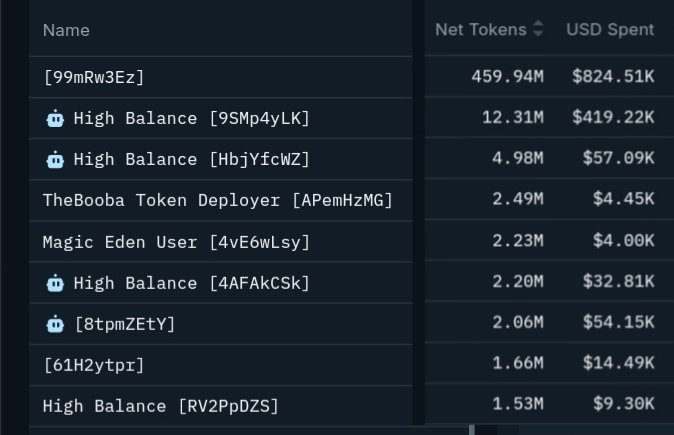
Task: Select the High Balance [HbjYfcWZ] wallet name
Action: point(191,160)
